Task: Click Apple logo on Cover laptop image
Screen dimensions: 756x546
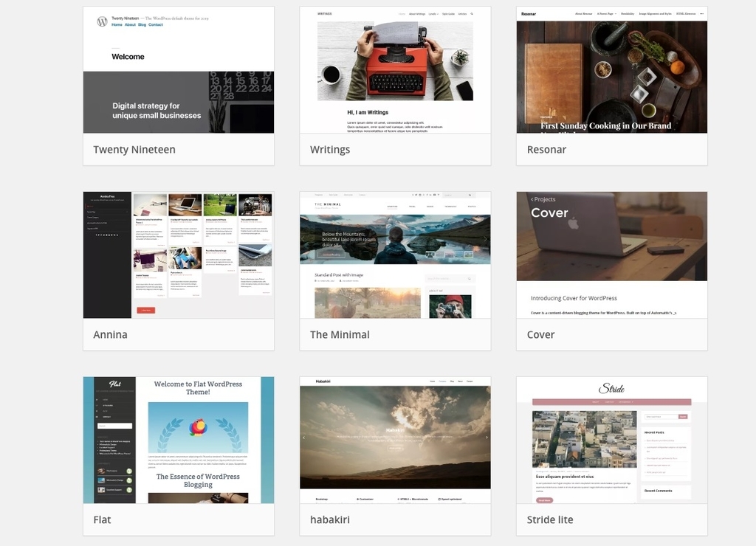Action: [x=573, y=223]
